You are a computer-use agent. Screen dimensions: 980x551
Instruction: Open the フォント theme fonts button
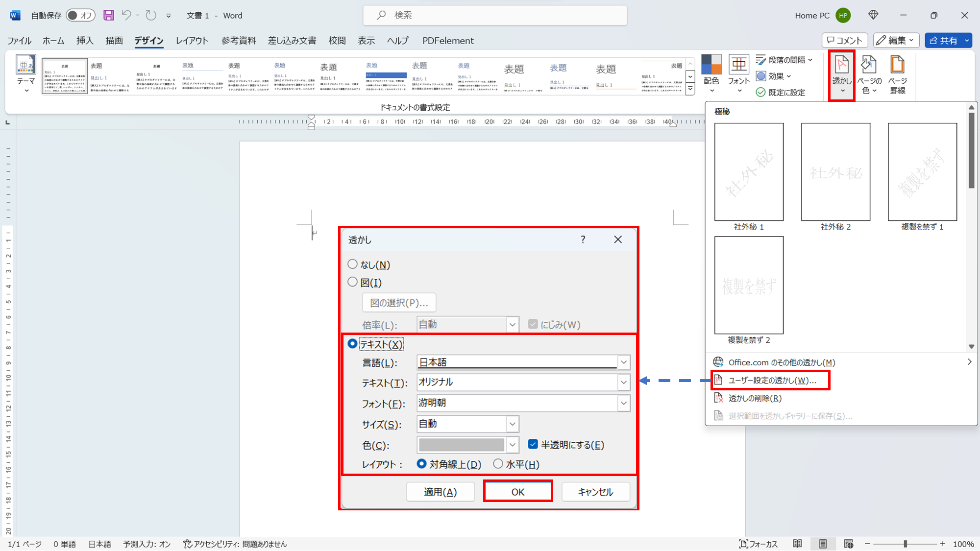pyautogui.click(x=739, y=74)
